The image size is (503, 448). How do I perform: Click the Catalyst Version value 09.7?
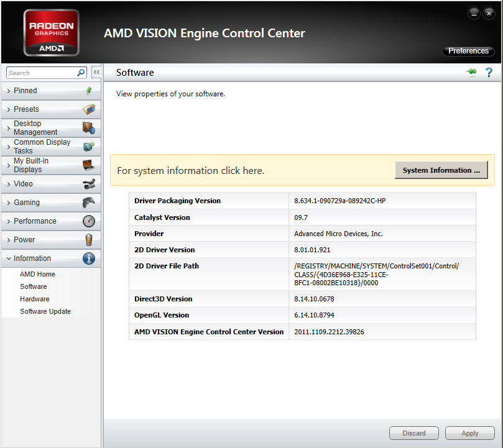[301, 217]
